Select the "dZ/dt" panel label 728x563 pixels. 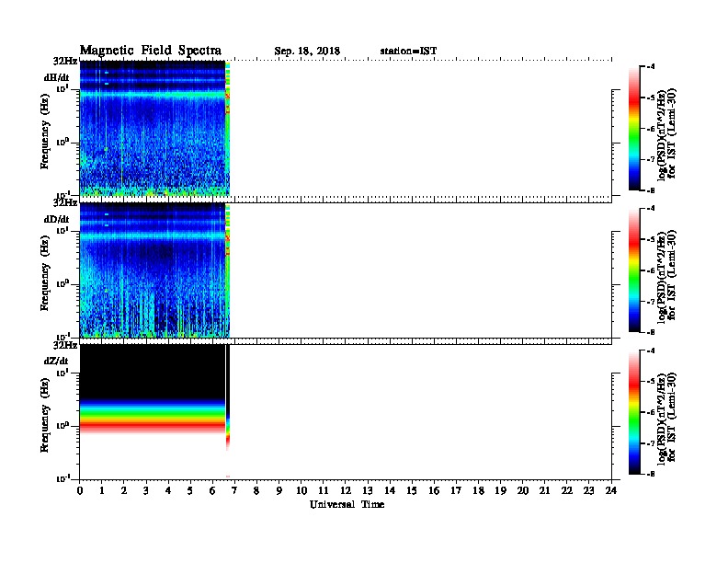click(56, 361)
